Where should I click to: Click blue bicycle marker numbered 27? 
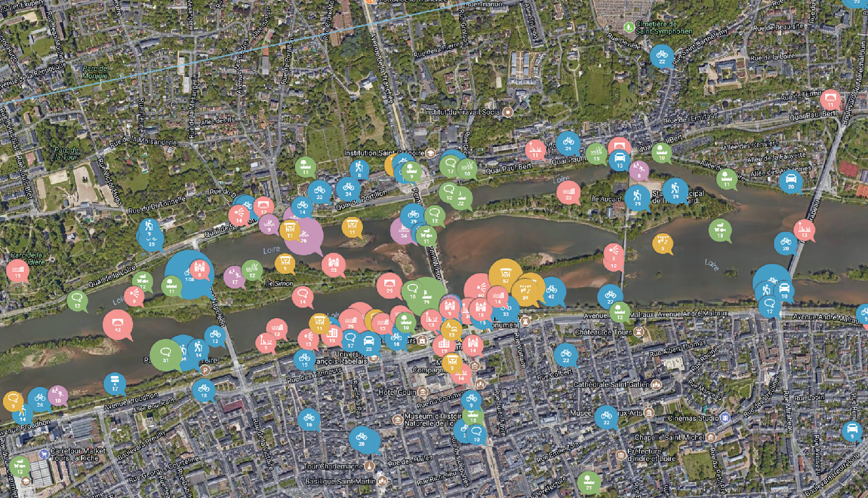610,296
